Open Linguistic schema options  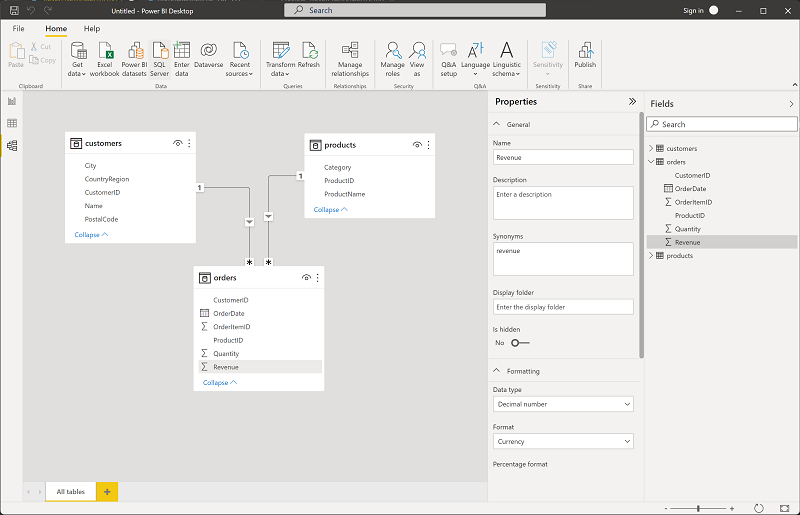coord(506,59)
